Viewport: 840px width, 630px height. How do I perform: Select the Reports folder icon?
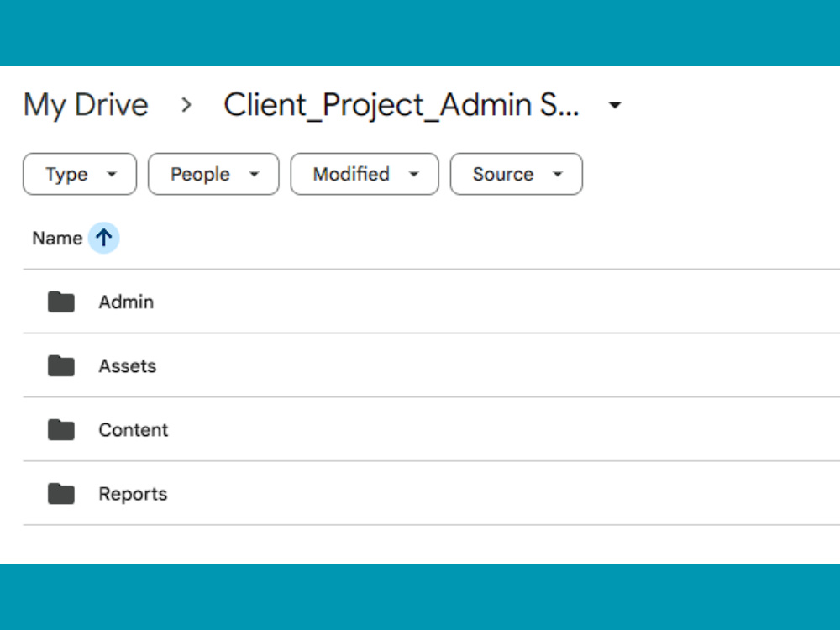point(61,494)
